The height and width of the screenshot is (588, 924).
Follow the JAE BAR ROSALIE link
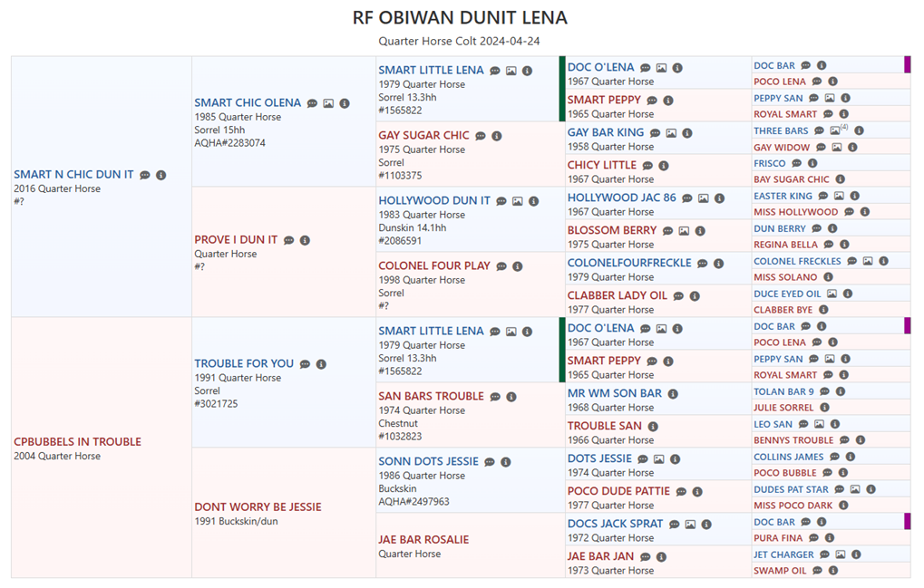tap(423, 540)
